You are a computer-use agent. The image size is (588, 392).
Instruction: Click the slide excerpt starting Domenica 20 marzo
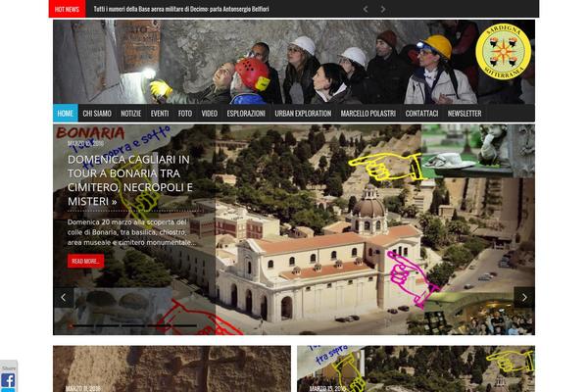click(131, 232)
